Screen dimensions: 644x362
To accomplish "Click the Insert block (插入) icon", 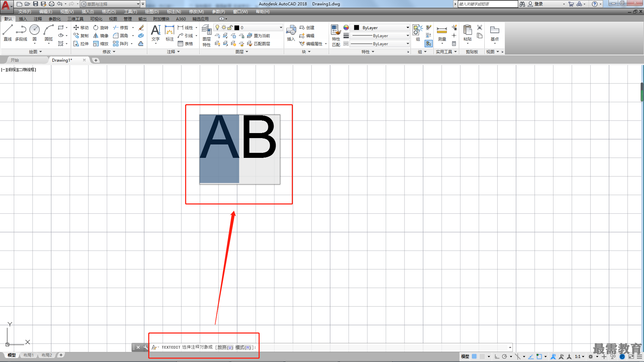I will (x=291, y=33).
